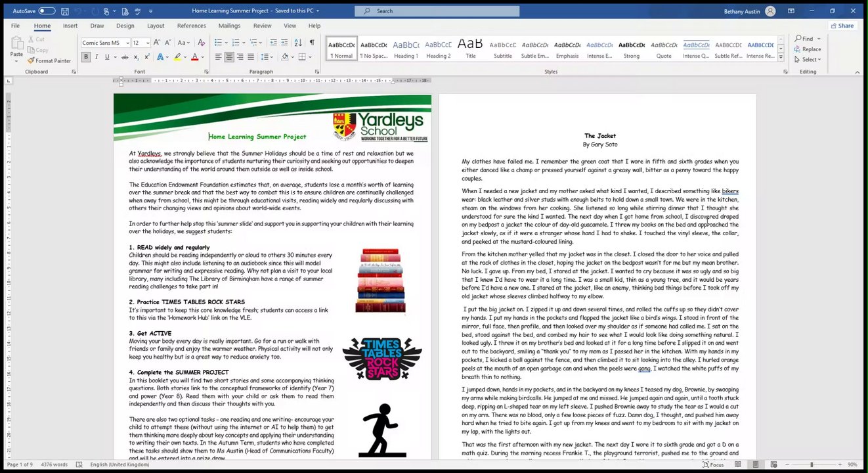Expand the Styles gallery More arrow
This screenshot has width=868, height=473.
click(781, 58)
